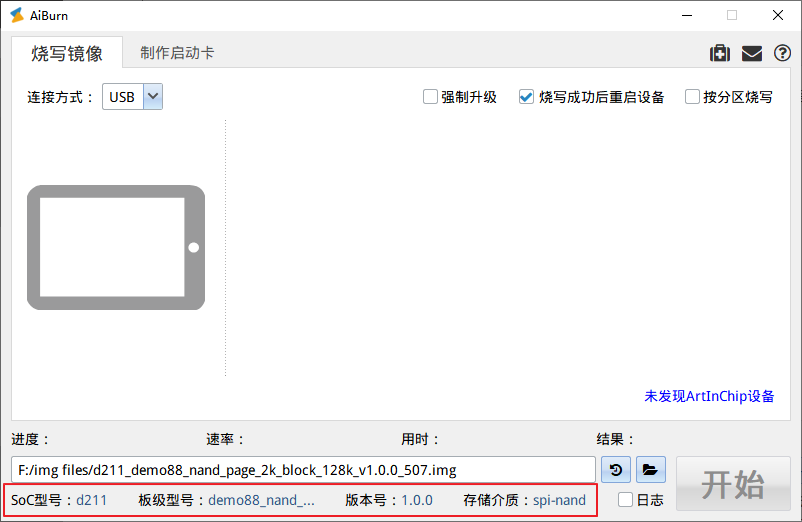
Task: Click the envelope mail icon
Action: pyautogui.click(x=751, y=53)
